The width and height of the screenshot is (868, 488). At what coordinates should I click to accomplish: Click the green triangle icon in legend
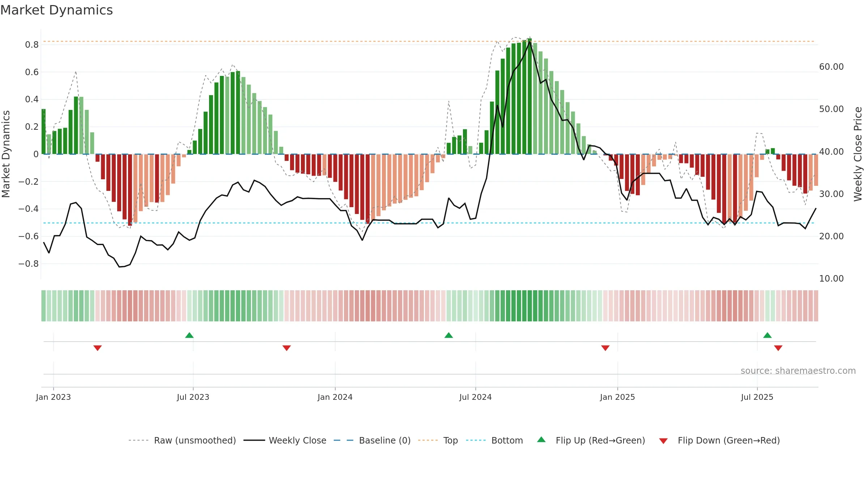point(541,440)
